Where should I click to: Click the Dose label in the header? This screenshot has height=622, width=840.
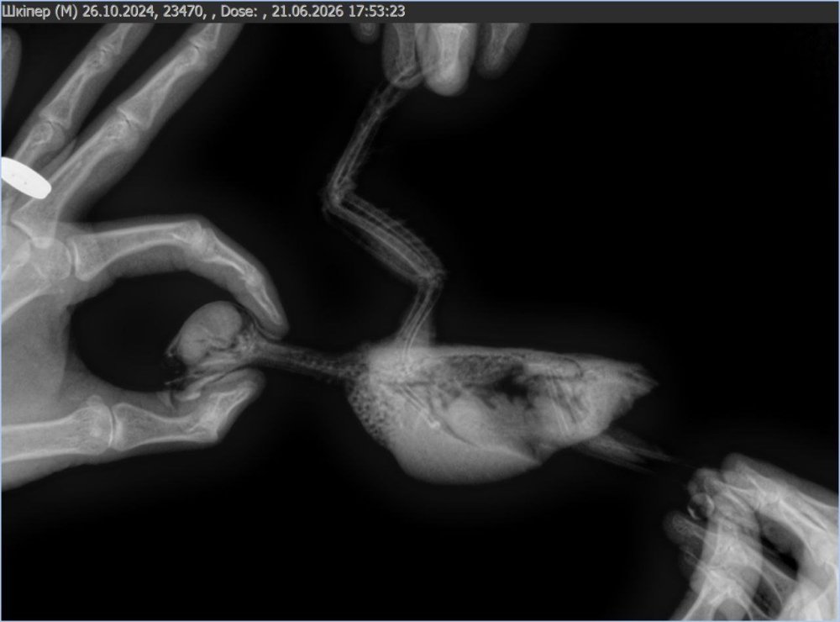pos(239,12)
